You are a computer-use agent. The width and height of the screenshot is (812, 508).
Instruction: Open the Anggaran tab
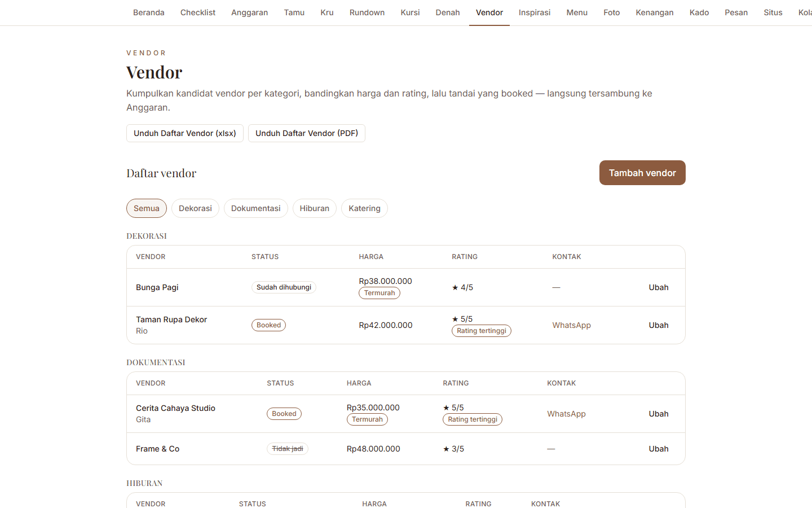[250, 12]
